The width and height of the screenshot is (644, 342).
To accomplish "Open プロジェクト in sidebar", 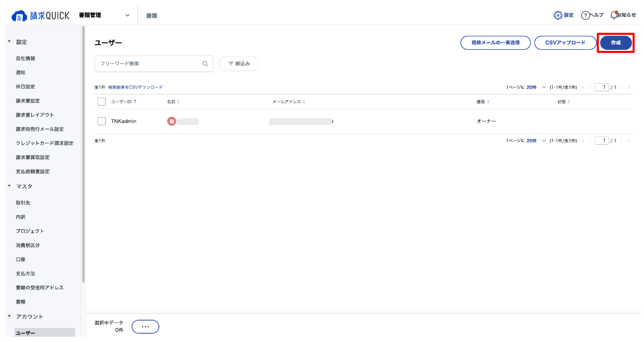I will (x=30, y=231).
